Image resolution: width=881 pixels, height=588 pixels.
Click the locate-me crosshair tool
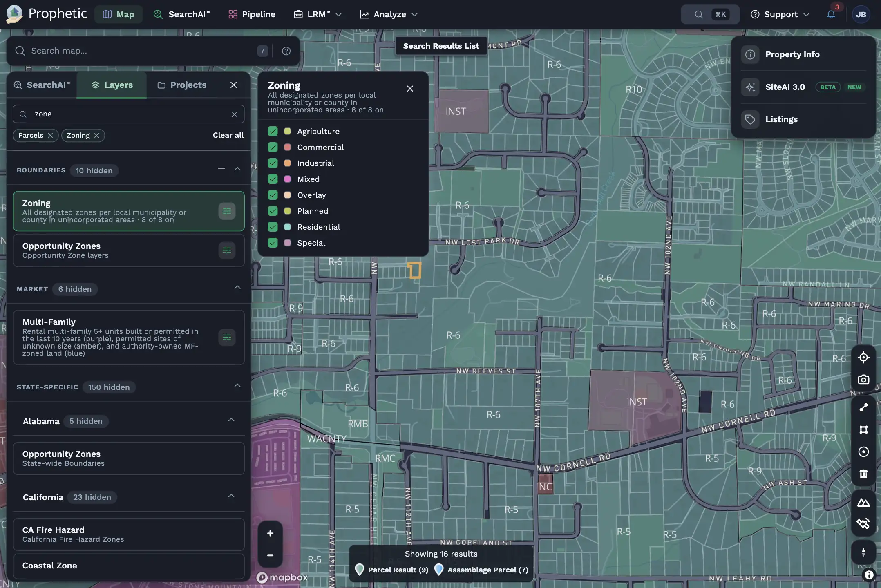[863, 358]
